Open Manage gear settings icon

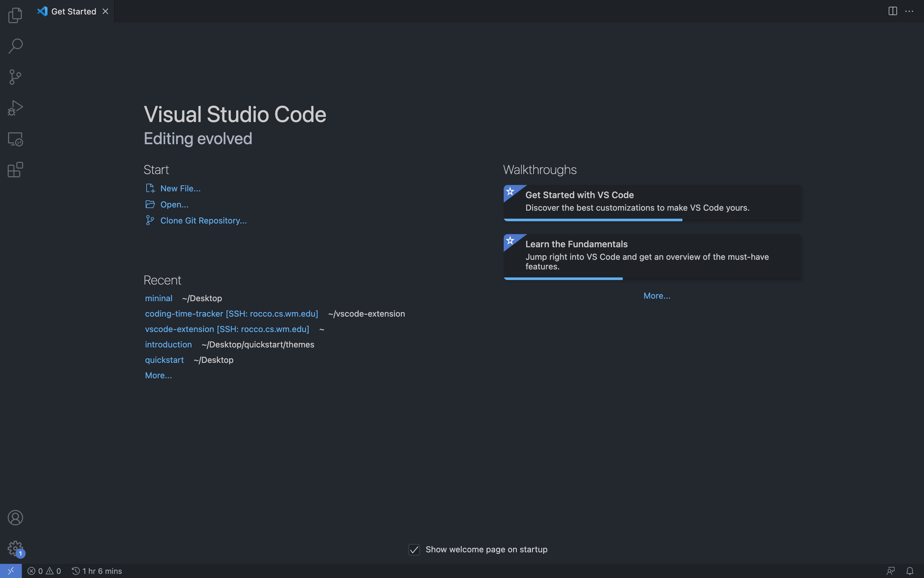[15, 548]
